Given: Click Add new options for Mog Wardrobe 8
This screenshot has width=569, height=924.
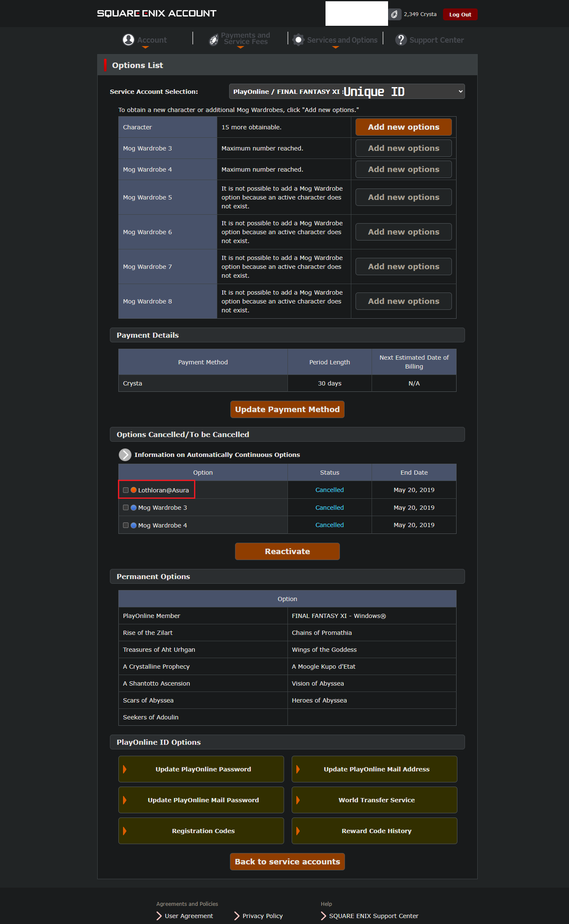Looking at the screenshot, I should pyautogui.click(x=403, y=301).
